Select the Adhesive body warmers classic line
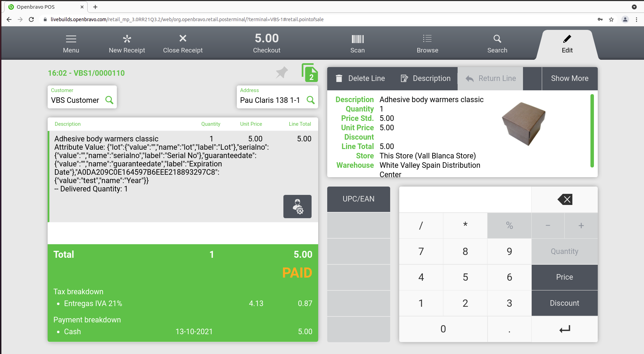 click(x=183, y=176)
